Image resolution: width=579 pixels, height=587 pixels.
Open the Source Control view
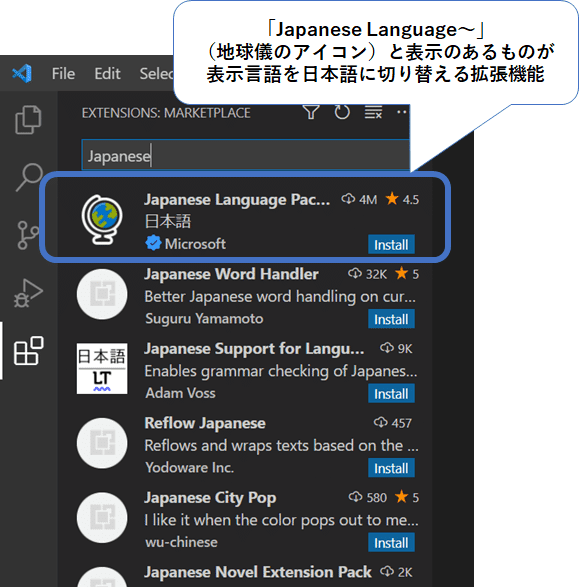(28, 235)
